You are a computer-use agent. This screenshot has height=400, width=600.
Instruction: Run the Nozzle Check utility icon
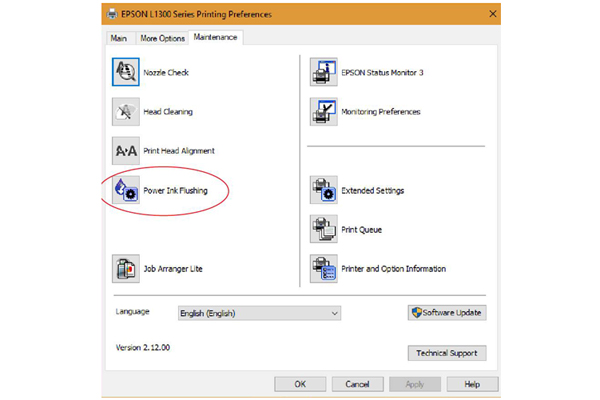[126, 72]
